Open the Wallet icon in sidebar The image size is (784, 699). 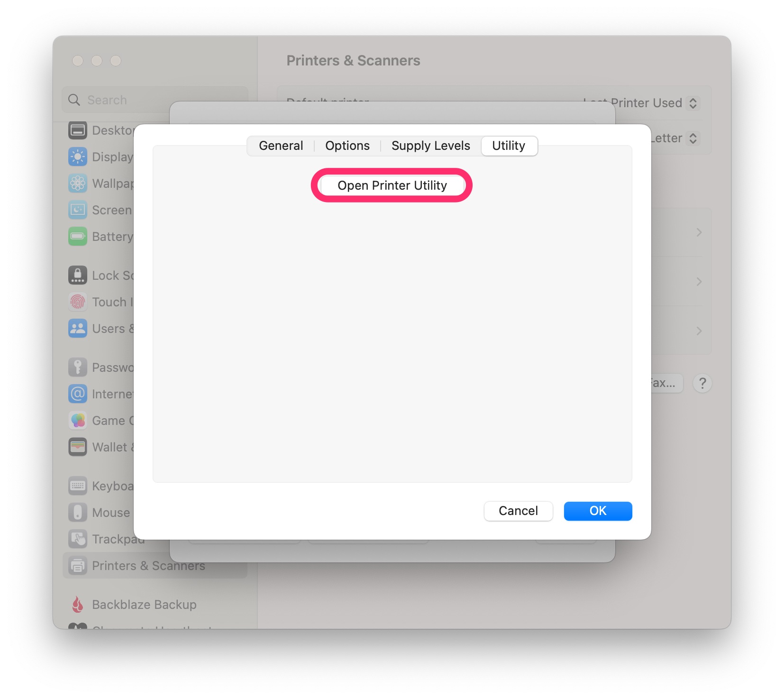click(x=78, y=447)
